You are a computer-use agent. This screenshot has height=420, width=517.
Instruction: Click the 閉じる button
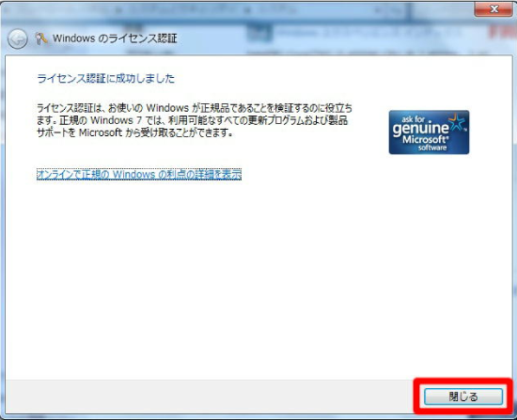click(463, 397)
